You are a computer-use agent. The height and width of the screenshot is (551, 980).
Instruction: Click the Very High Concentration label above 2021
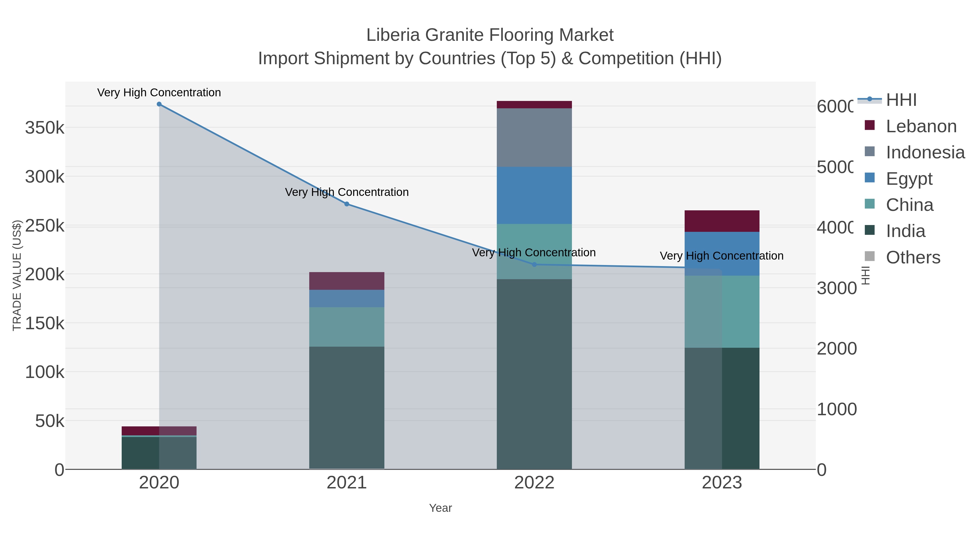pyautogui.click(x=347, y=192)
